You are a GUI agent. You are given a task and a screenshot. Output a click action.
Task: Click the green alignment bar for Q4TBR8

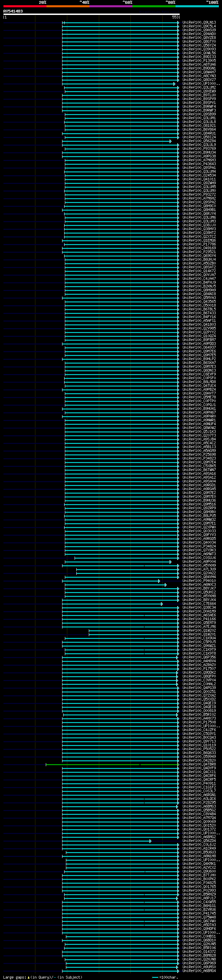[x=113, y=765]
